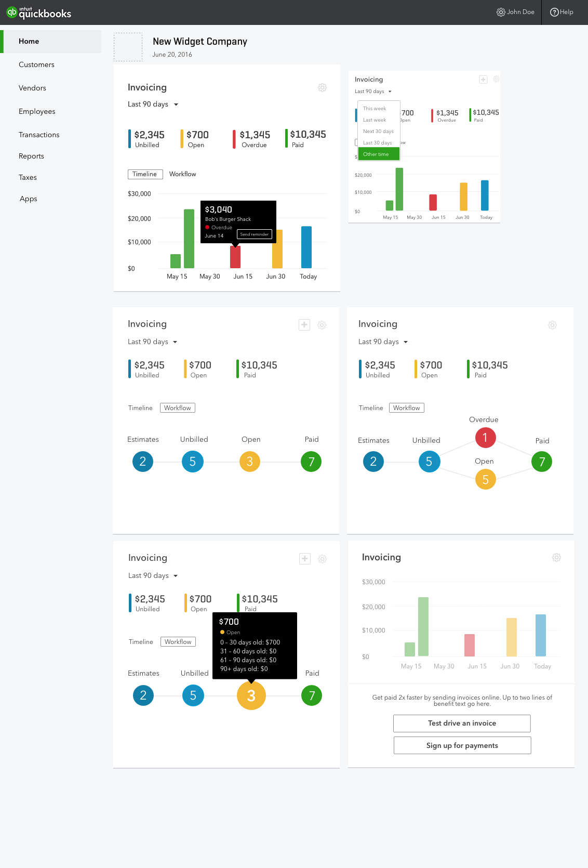Click the QuickBooks logo in the header

39,12
